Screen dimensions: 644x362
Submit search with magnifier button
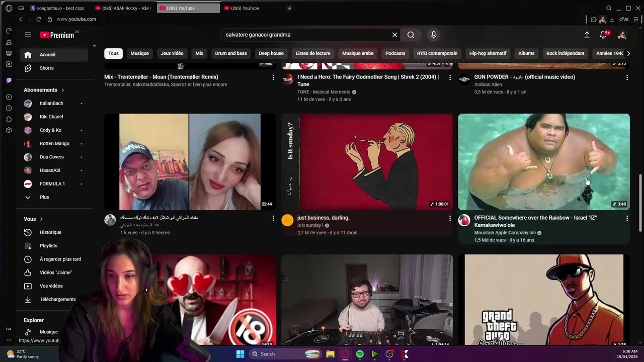[x=411, y=35]
